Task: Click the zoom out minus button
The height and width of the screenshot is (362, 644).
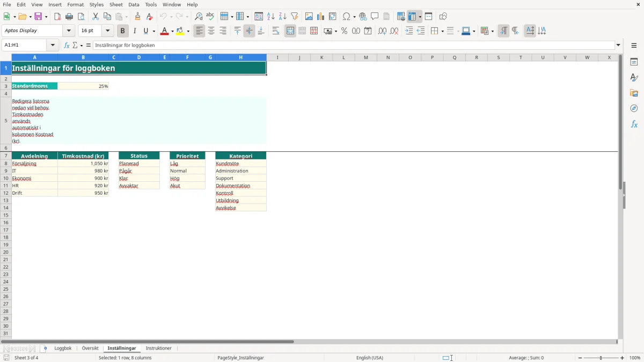Action: pos(580,358)
